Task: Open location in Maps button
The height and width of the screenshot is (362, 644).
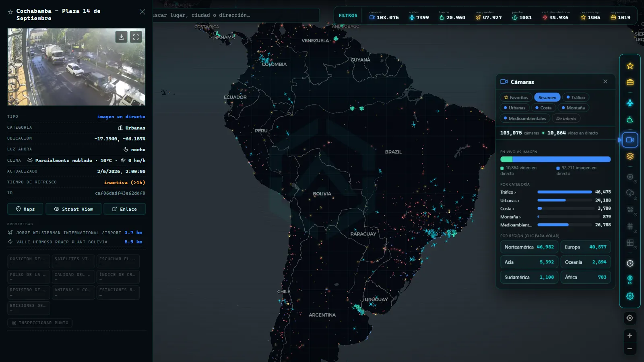Action: pyautogui.click(x=25, y=209)
